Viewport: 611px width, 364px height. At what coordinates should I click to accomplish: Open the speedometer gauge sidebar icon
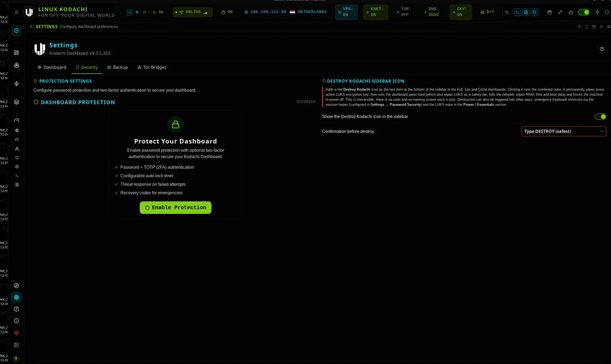click(x=16, y=120)
